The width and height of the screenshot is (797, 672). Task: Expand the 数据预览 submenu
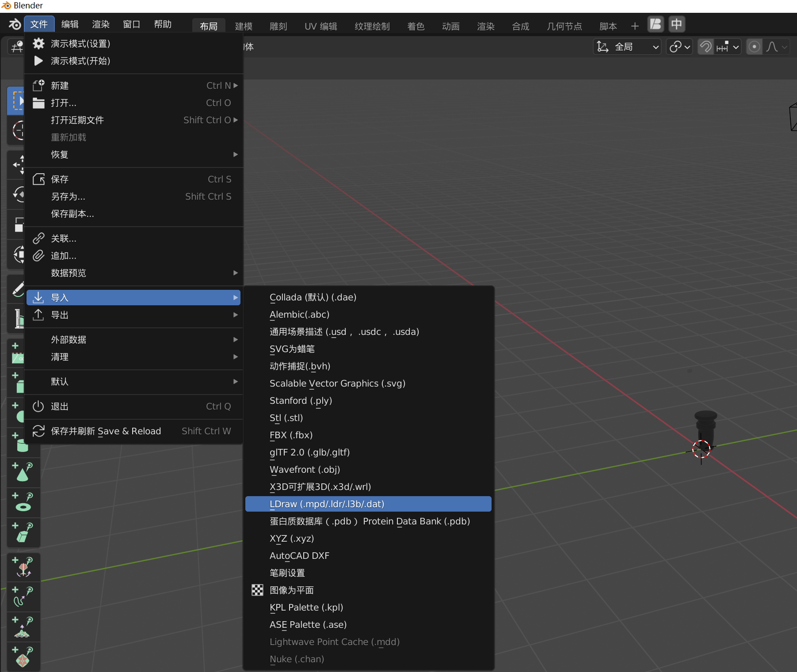(133, 273)
